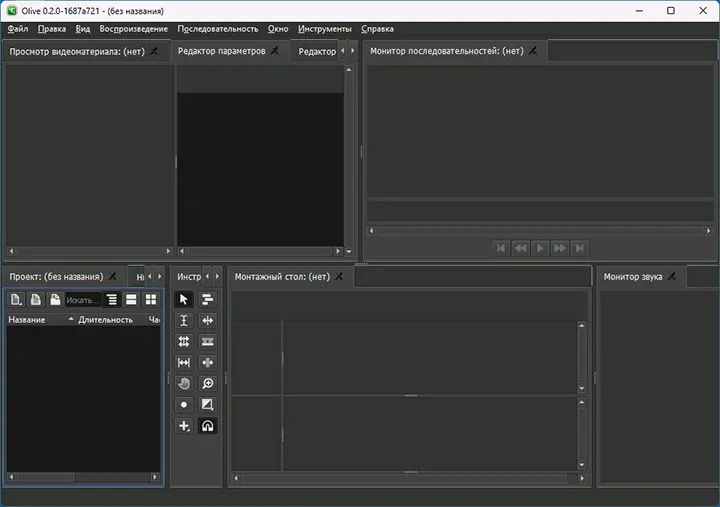Close the Монитор звука tab
The height and width of the screenshot is (507, 720).
tap(672, 276)
